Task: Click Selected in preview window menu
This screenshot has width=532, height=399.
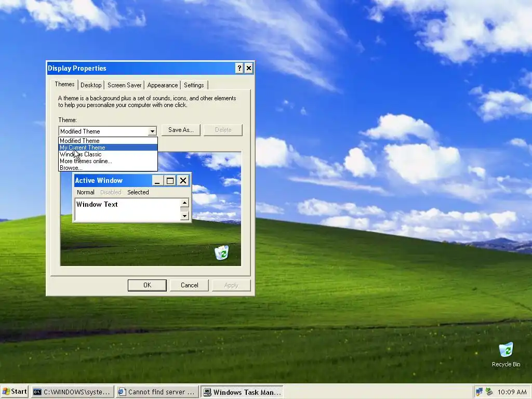Action: (x=138, y=192)
